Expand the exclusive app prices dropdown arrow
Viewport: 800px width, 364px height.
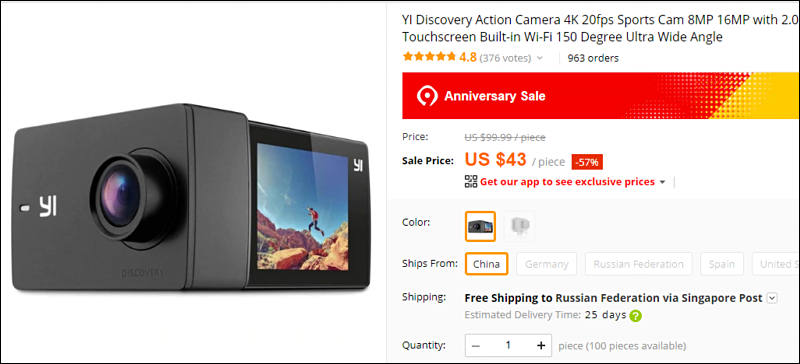click(x=662, y=182)
